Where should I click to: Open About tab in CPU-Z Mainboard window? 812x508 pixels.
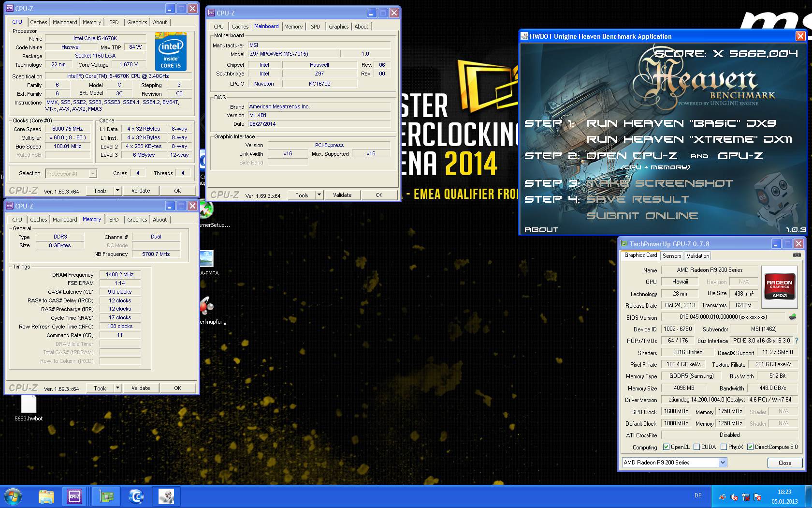point(362,27)
